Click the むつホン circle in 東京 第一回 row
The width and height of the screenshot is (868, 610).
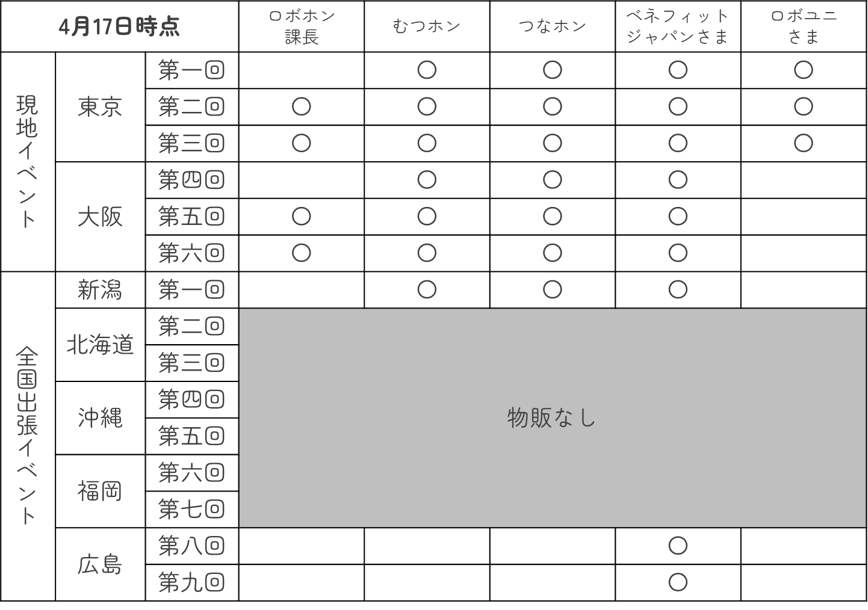click(x=427, y=70)
